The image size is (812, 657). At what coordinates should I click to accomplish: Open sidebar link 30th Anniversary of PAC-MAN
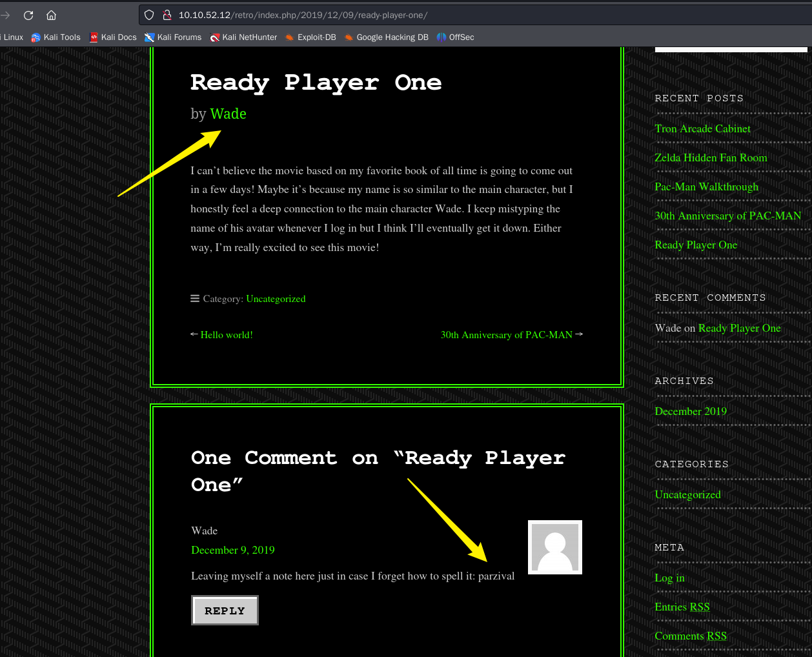(x=727, y=216)
